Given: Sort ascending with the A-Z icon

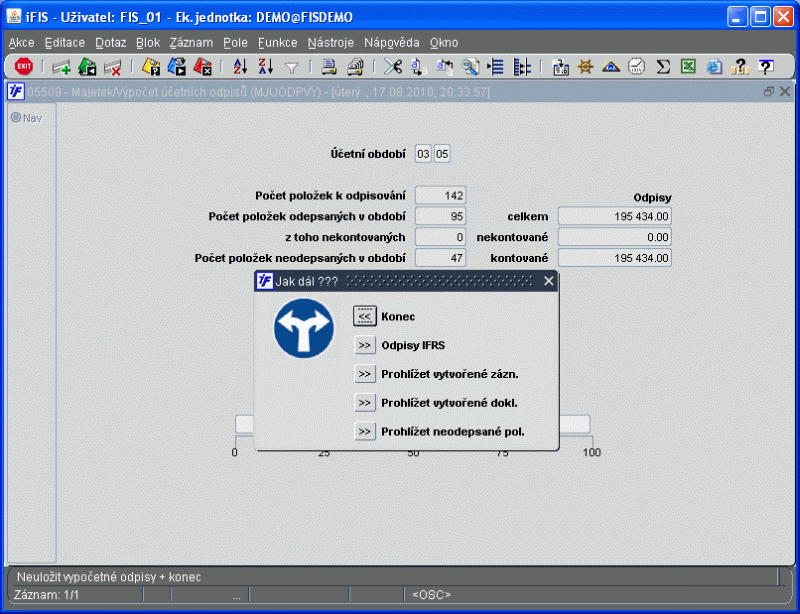Looking at the screenshot, I should [x=240, y=67].
